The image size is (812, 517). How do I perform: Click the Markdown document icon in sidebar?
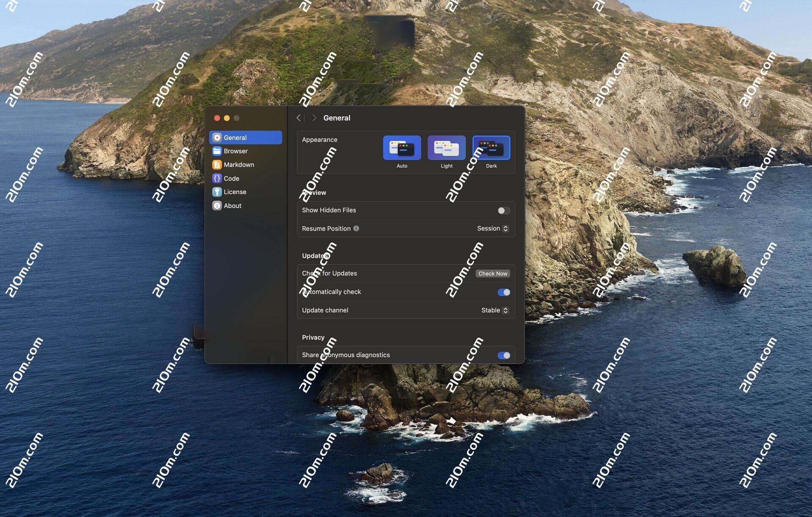point(217,165)
